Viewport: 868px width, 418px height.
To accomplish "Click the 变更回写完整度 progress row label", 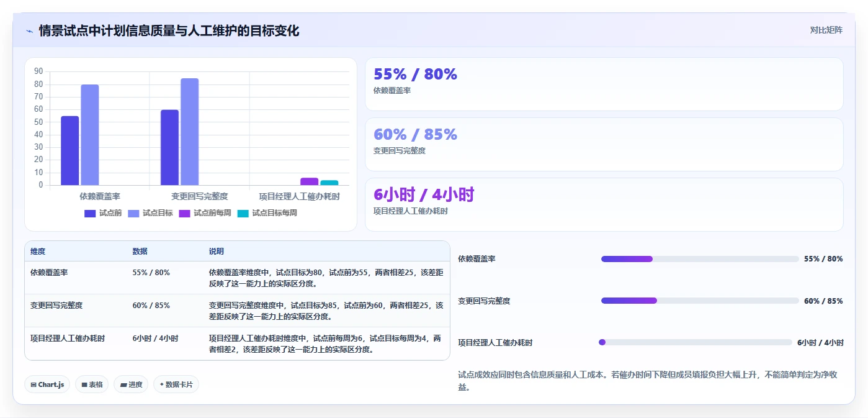I will point(484,301).
